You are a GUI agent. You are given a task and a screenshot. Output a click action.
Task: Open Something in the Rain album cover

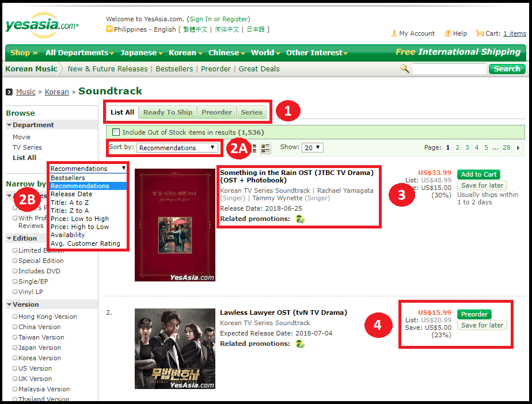[174, 225]
